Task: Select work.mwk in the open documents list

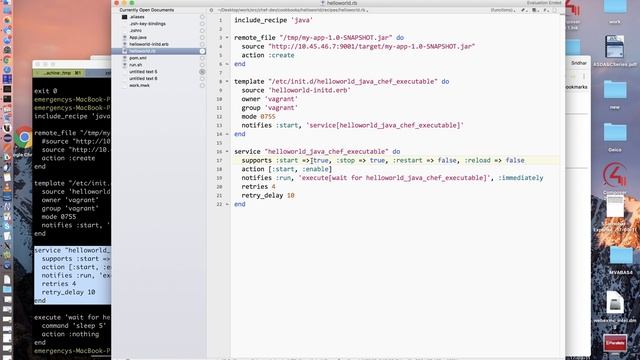Action: [139, 85]
